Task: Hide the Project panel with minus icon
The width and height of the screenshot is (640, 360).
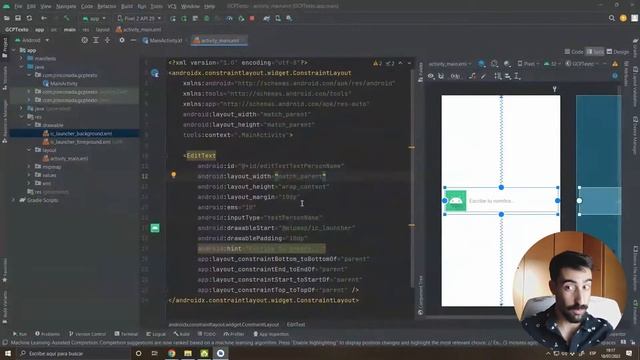Action: 133,40
